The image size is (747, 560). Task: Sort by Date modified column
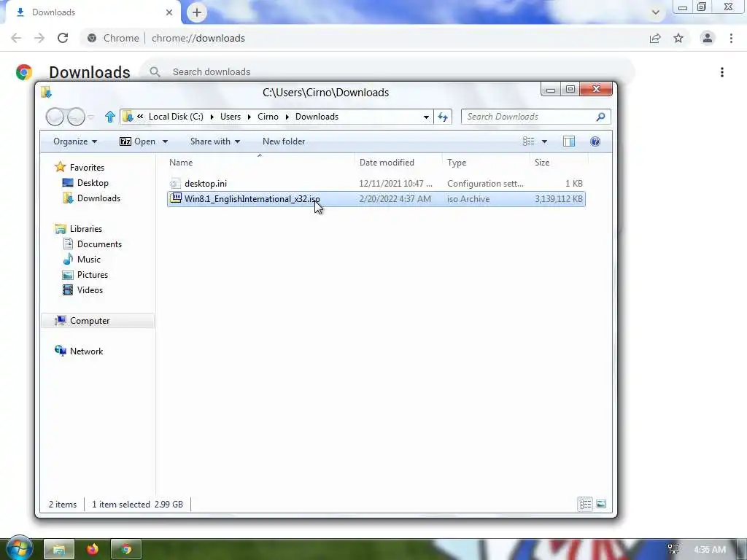pyautogui.click(x=398, y=163)
